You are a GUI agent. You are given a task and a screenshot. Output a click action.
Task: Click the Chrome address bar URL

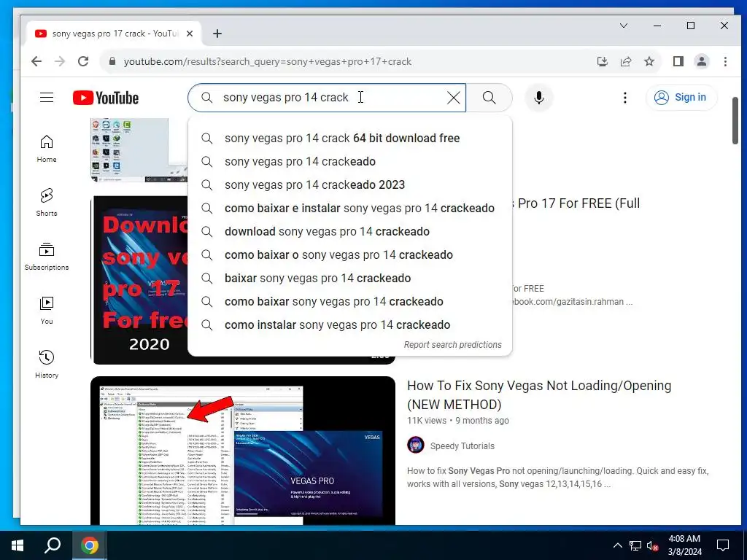coord(267,61)
